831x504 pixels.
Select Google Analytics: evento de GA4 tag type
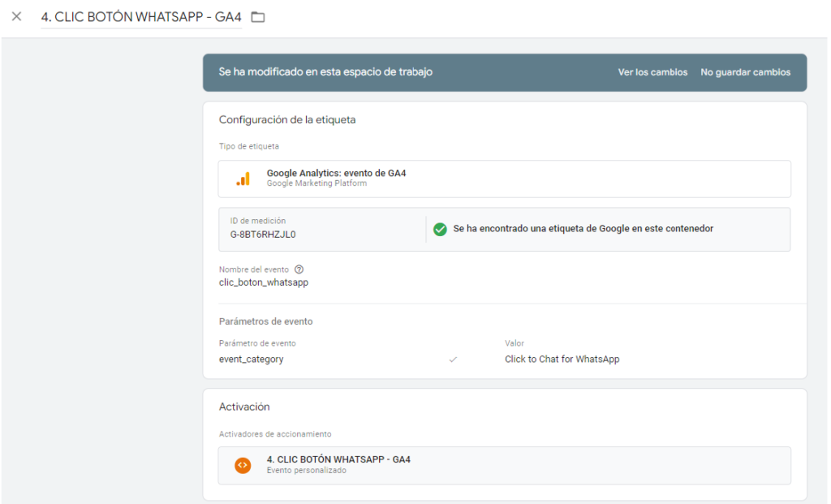tap(505, 179)
